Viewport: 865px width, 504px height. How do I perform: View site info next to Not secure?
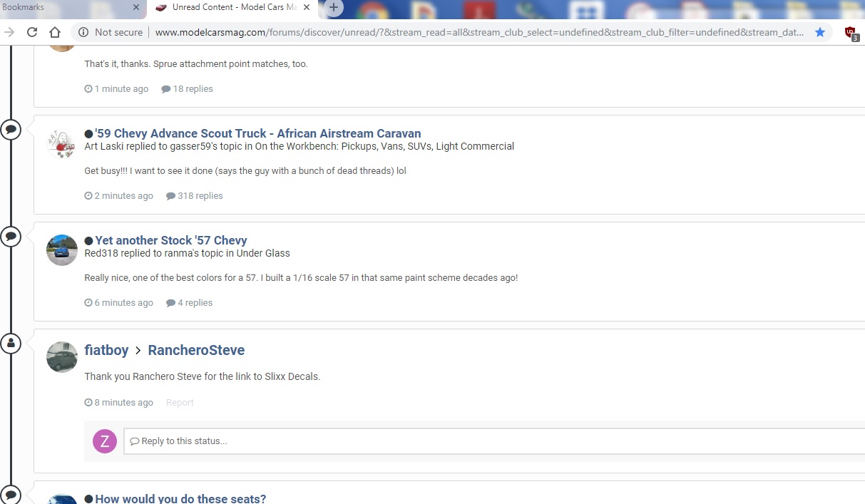[x=83, y=32]
